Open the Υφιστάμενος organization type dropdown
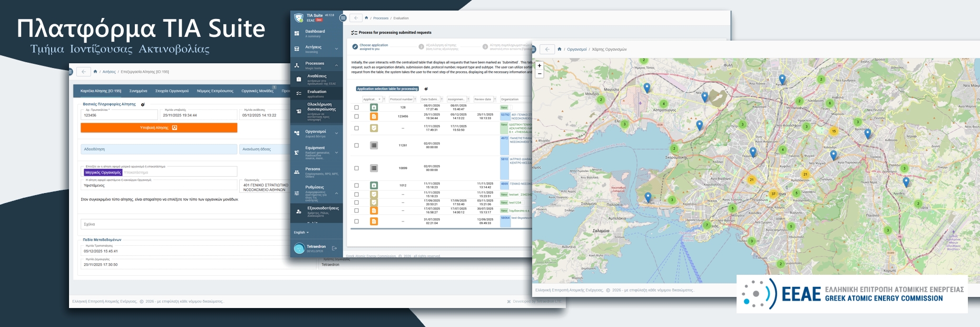The image size is (980, 327). point(159,184)
